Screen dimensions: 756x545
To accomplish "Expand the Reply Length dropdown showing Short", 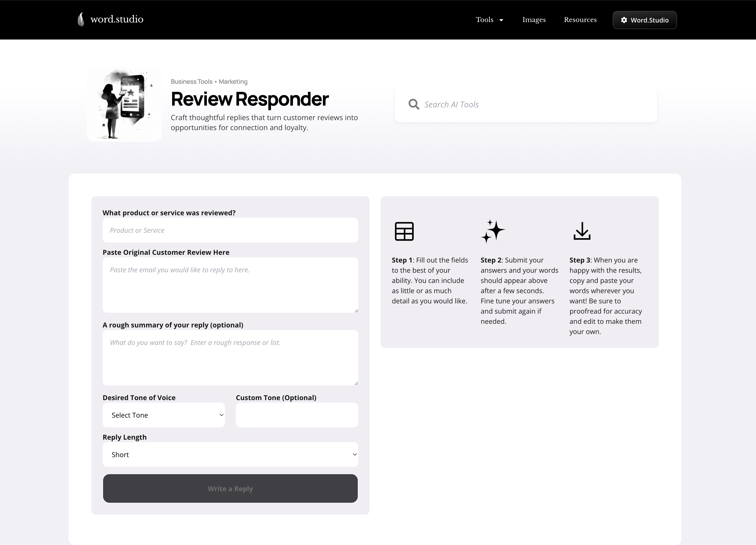I will [230, 454].
